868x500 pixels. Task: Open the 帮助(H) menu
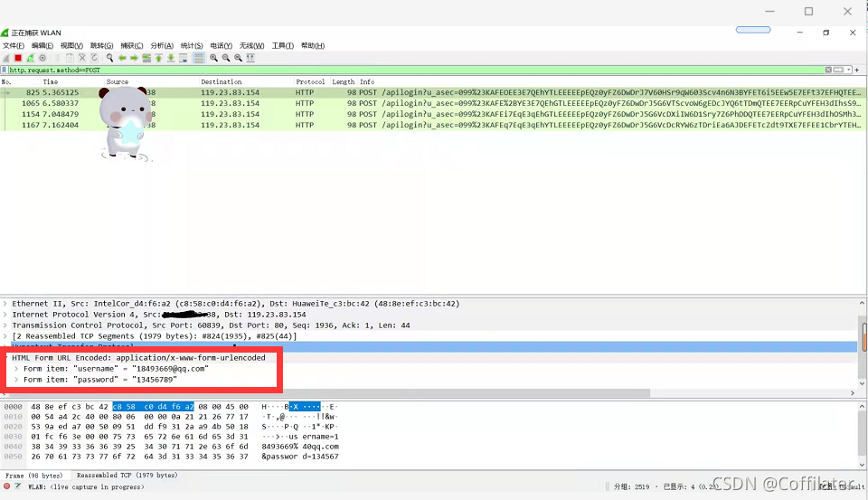click(313, 45)
